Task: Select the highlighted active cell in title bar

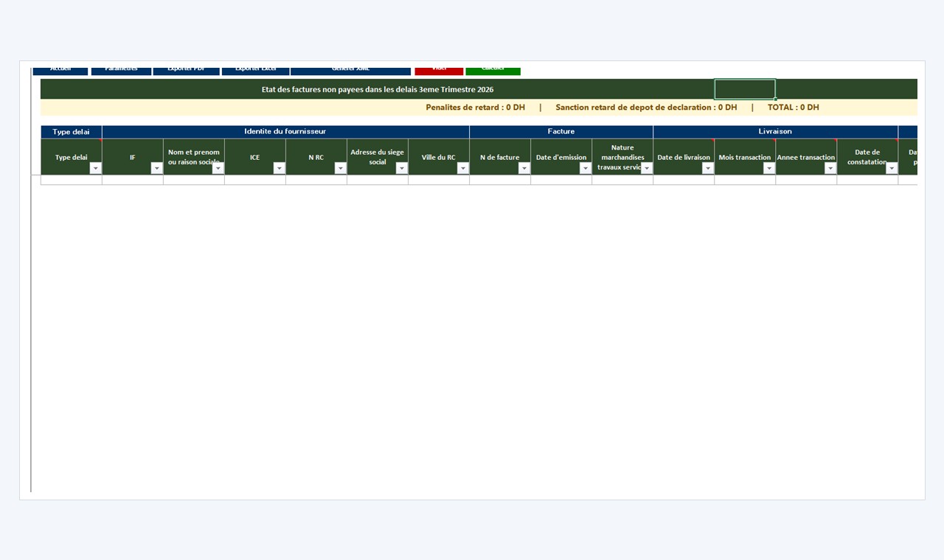Action: tap(745, 89)
